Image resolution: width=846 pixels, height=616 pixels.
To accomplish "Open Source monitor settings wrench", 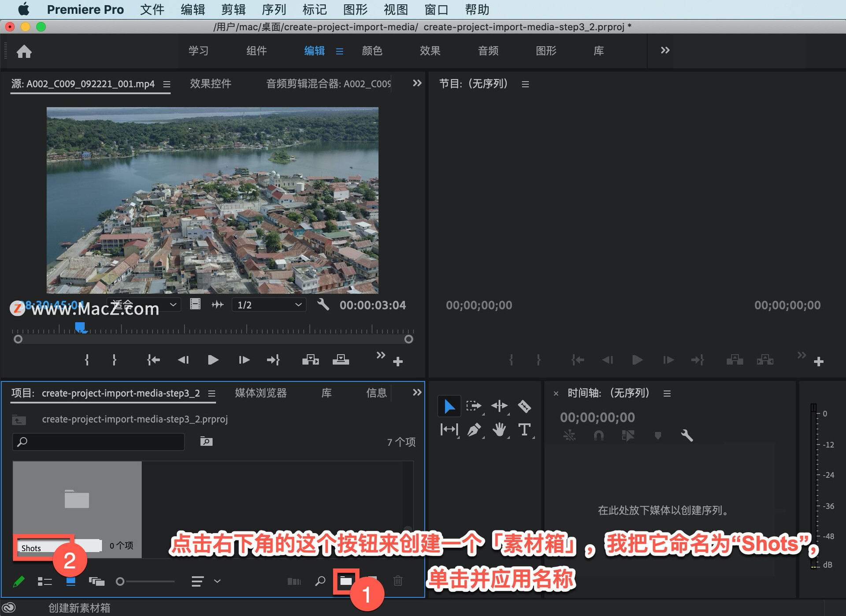I will click(323, 304).
